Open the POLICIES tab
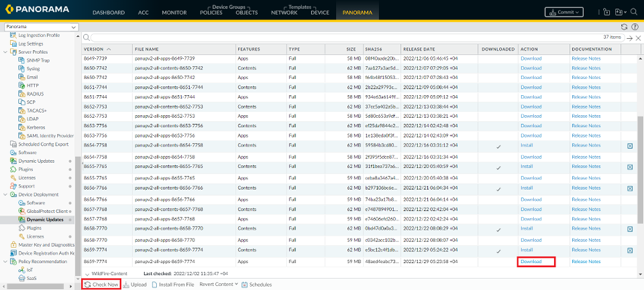644x290 pixels. [x=211, y=13]
